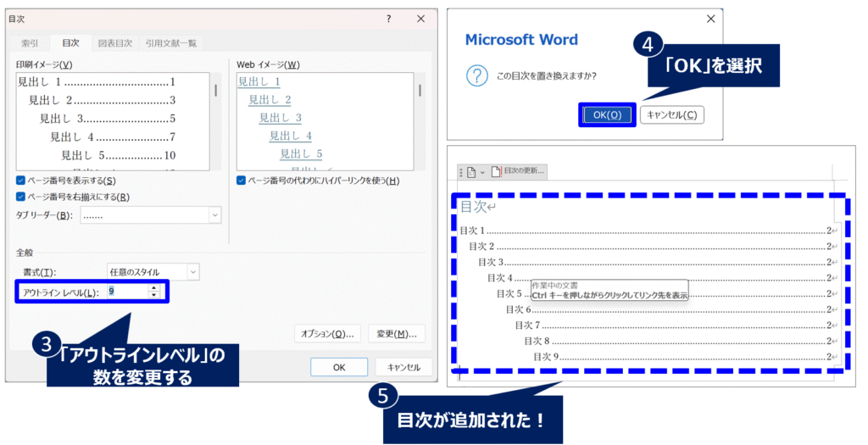
Task: Click the オプション(O)... button
Action: point(327,334)
